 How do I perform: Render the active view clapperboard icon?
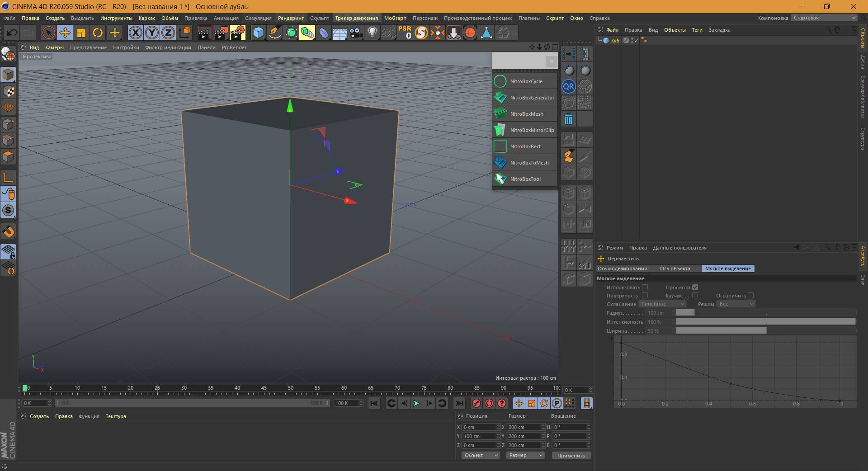click(x=204, y=33)
